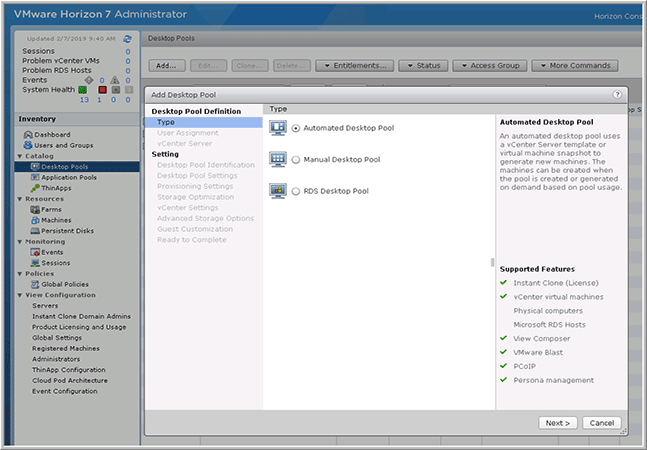Click the Users and Groups icon
This screenshot has width=647, height=450.
[x=28, y=145]
